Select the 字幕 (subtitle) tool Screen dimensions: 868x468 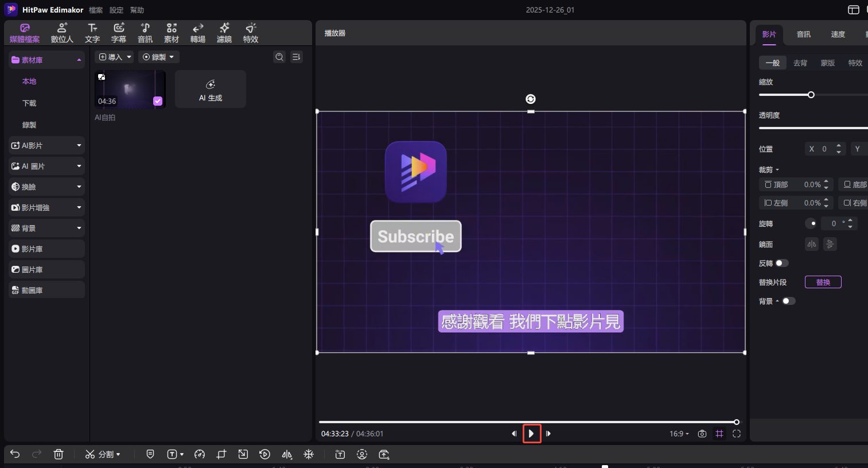[x=119, y=33]
